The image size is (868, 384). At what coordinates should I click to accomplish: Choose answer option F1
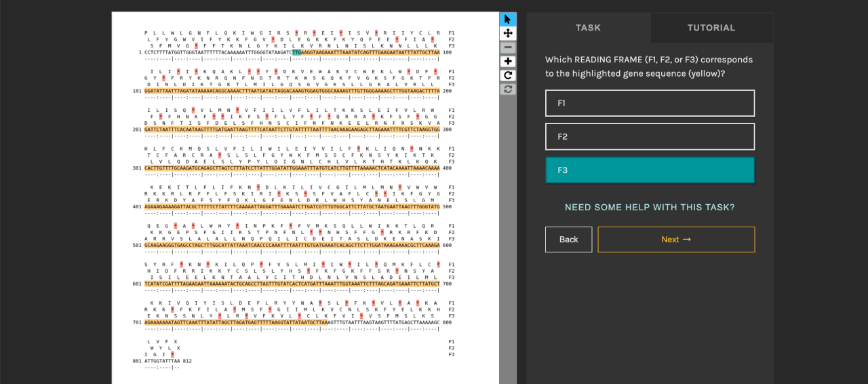click(x=650, y=103)
